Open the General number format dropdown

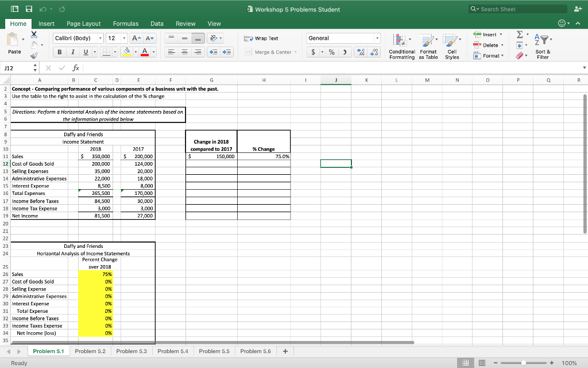[376, 37]
